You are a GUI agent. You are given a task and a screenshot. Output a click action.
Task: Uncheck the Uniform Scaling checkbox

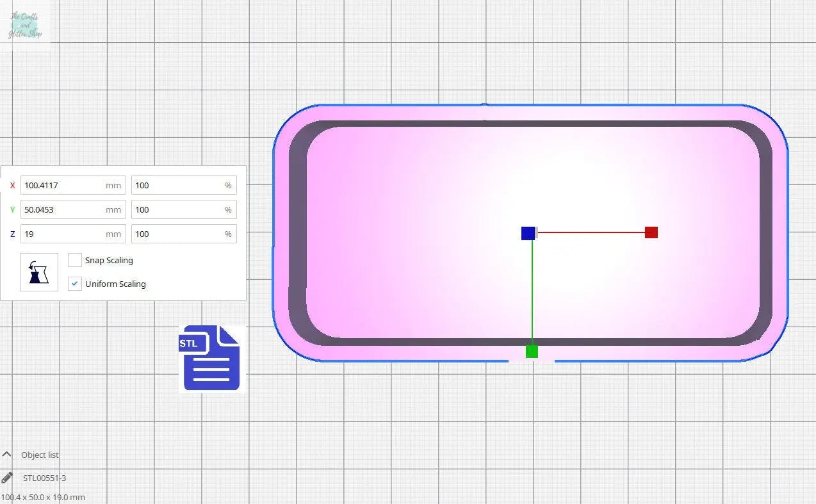75,284
